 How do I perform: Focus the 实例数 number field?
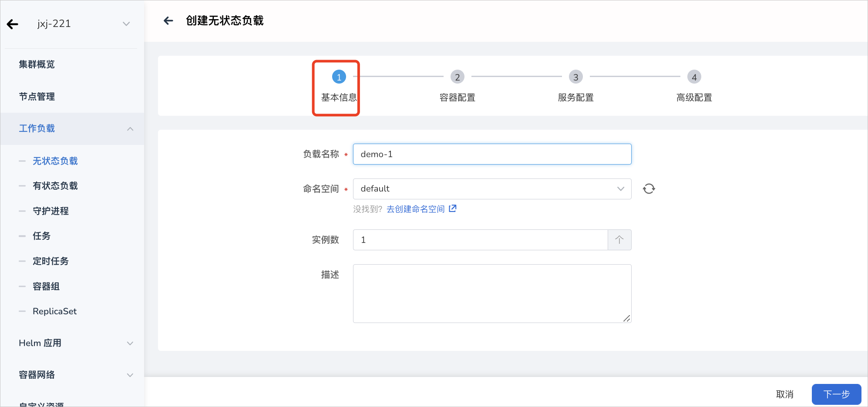(480, 240)
